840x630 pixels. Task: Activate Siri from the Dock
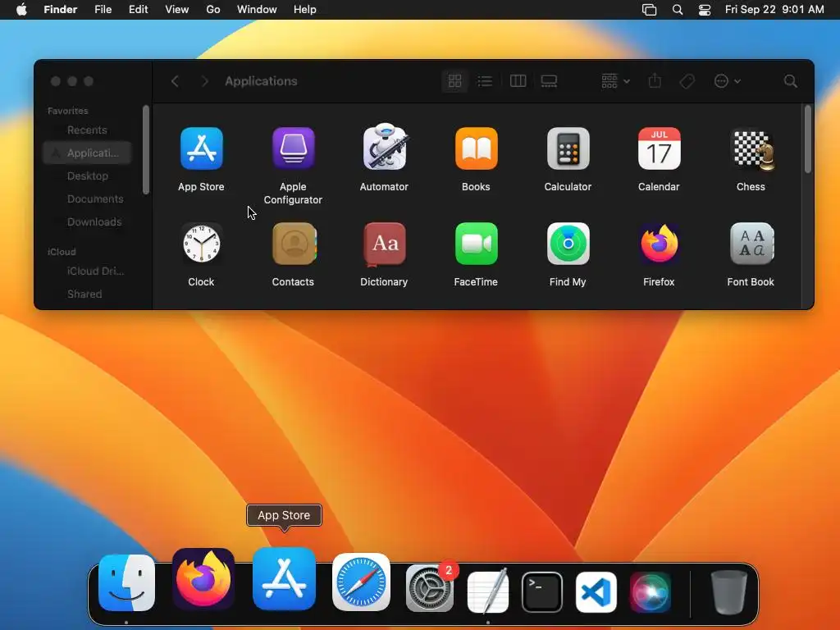tap(651, 592)
